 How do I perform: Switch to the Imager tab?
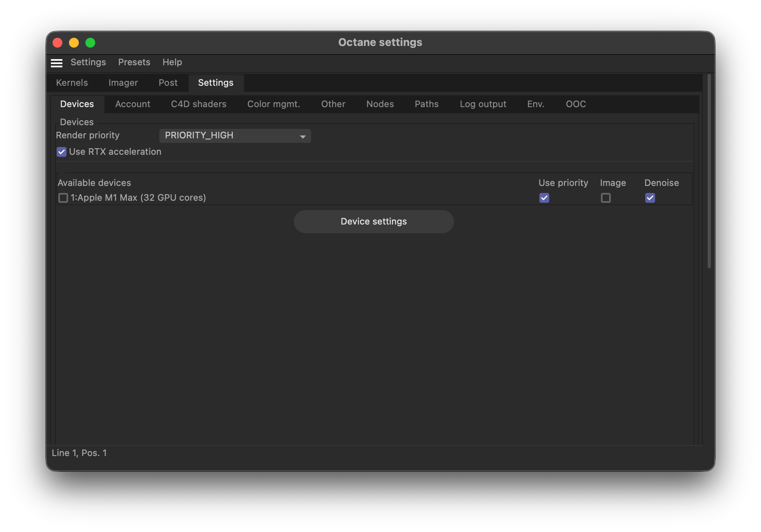point(123,83)
